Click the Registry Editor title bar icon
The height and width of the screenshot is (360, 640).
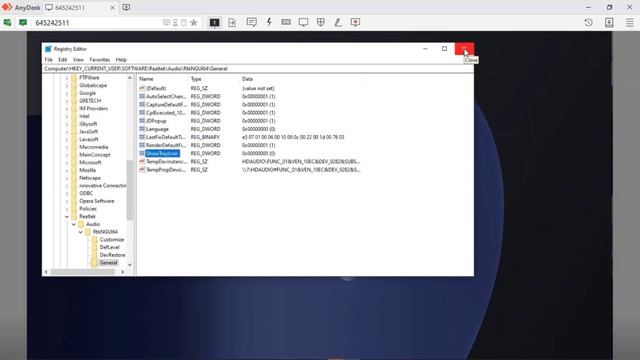coord(48,49)
